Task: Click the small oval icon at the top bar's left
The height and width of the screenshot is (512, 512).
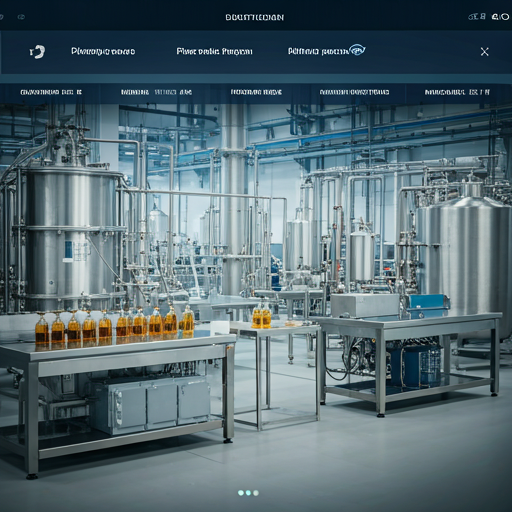Action: coord(21,17)
